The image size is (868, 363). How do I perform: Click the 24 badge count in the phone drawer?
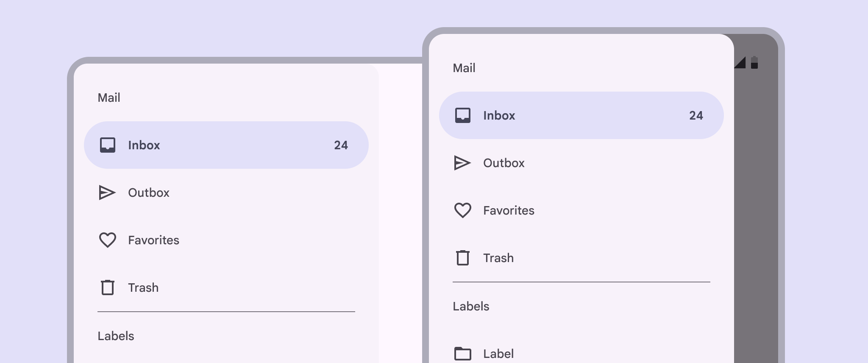pos(696,115)
